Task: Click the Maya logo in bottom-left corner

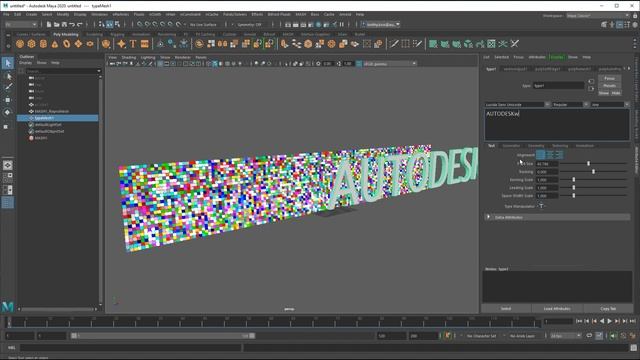Action: [x=8, y=306]
